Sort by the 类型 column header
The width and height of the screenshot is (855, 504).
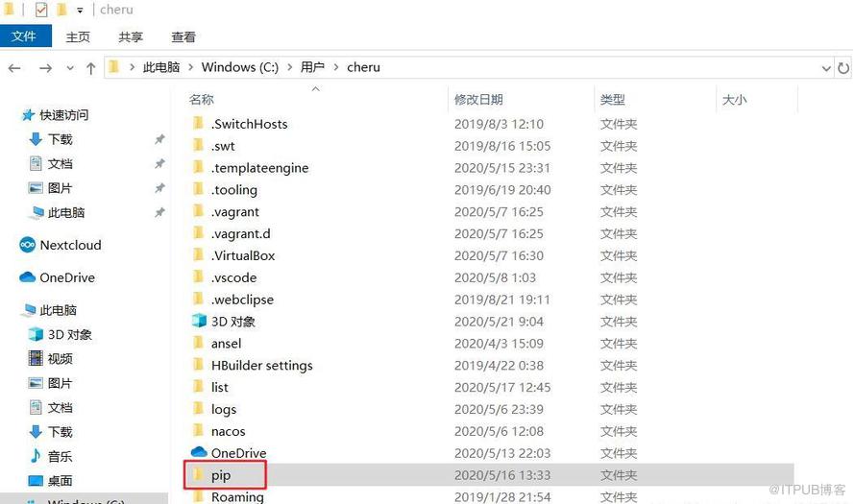coord(612,100)
